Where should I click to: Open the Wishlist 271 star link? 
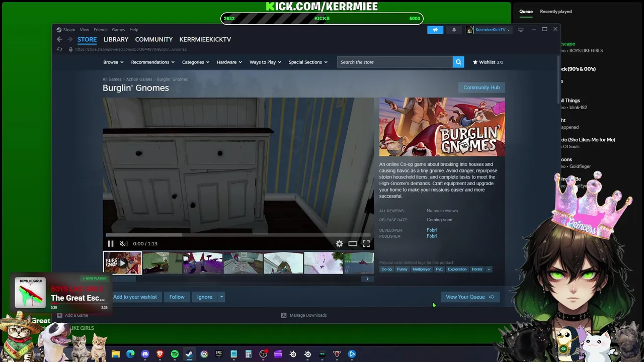tap(488, 62)
